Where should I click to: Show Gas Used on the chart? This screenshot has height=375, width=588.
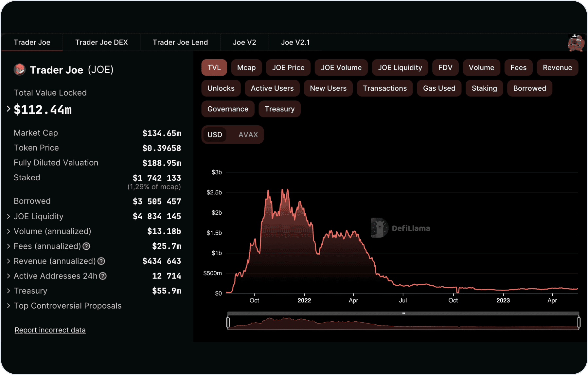[439, 88]
